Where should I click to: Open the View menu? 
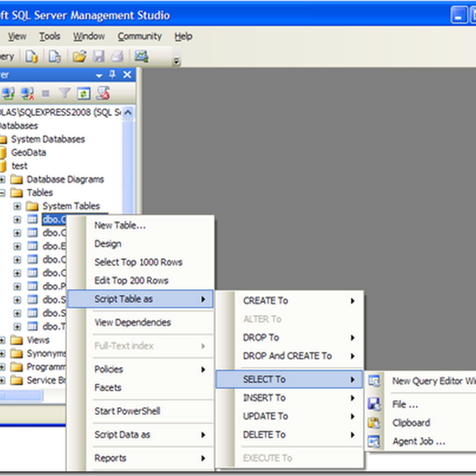[x=17, y=36]
